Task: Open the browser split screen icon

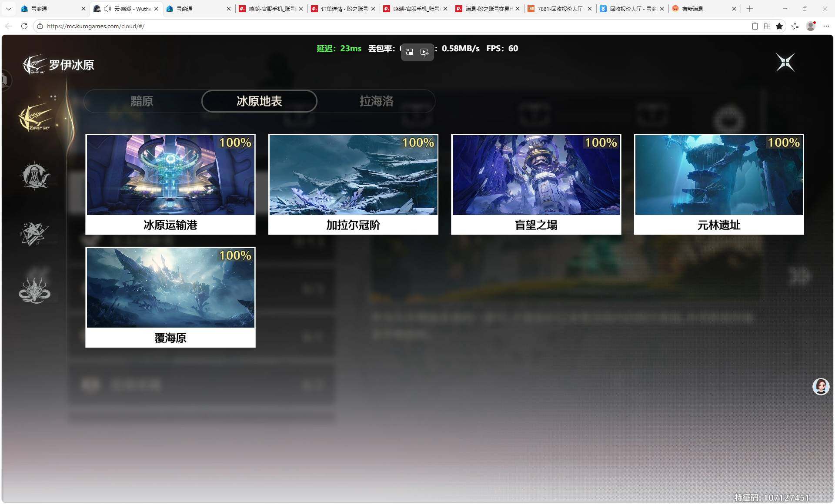Action: pos(767,26)
